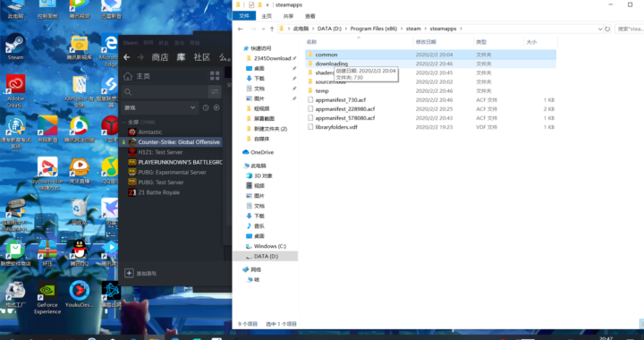This screenshot has height=340, width=644.
Task: Select libraryfolders.vdf file
Action: pyautogui.click(x=431, y=127)
